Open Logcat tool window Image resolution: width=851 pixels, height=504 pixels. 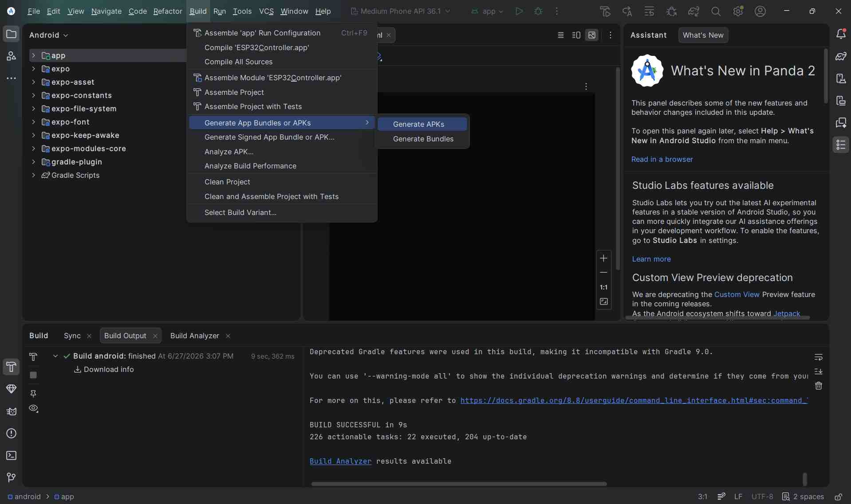click(11, 411)
